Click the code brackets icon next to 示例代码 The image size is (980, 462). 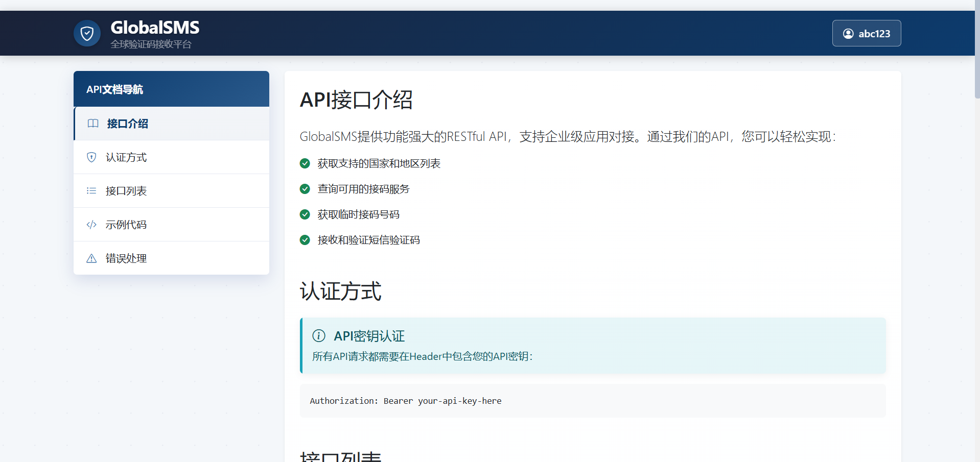[x=91, y=225]
